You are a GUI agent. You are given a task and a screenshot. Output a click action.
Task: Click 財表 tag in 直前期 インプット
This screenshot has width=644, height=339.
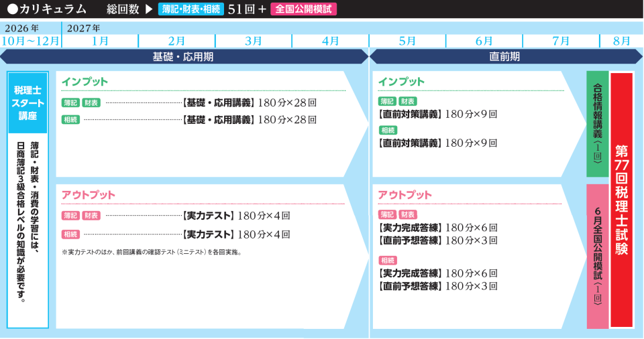point(408,101)
